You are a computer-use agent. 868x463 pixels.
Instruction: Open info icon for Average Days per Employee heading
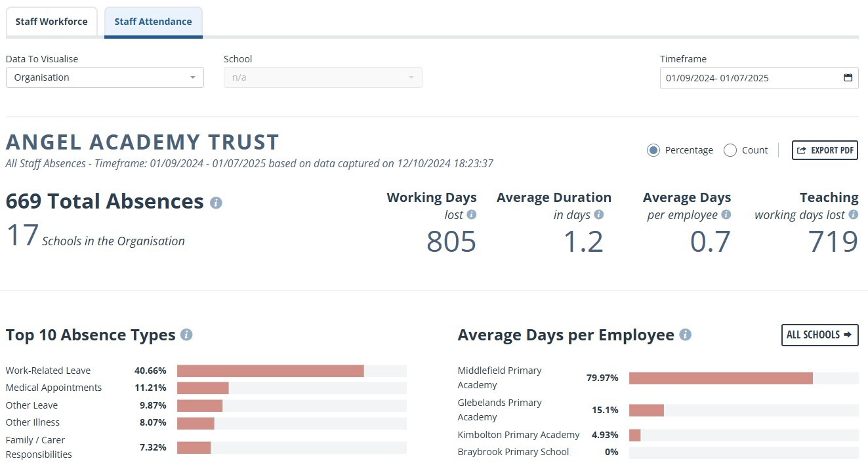click(686, 335)
